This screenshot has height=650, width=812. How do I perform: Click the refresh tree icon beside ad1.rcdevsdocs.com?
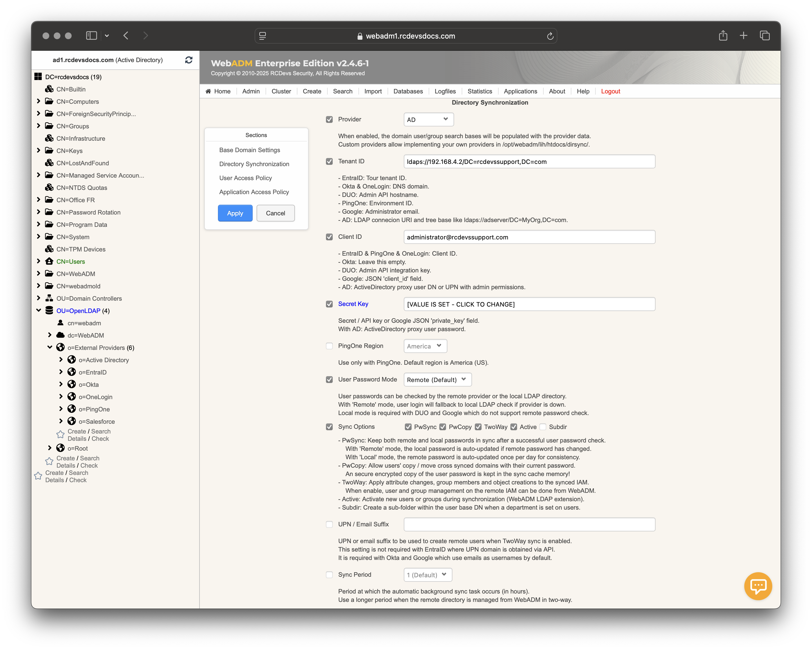tap(189, 60)
